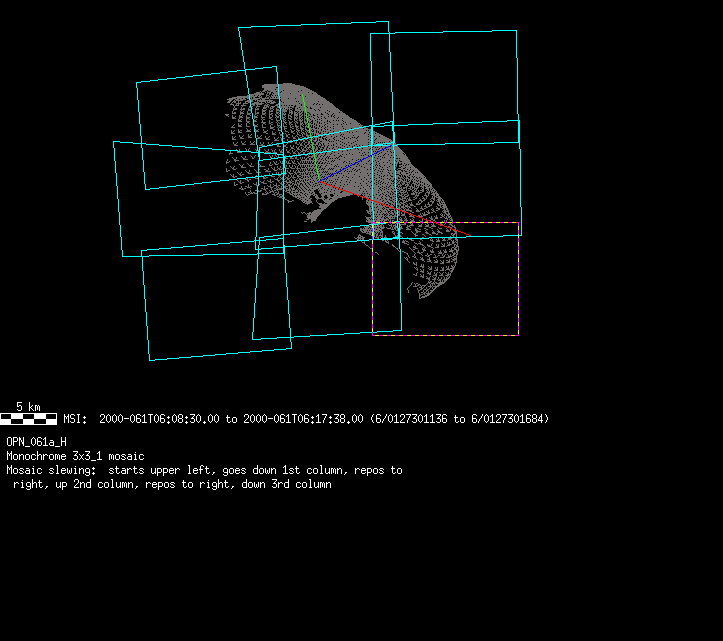Viewport: 723px width, 641px height.
Task: Click 'Monochrome 3x3_1 mosaic' text
Action: [75, 456]
